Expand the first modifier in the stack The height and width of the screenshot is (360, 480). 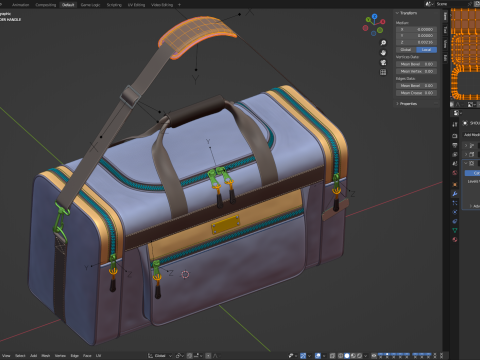466,146
